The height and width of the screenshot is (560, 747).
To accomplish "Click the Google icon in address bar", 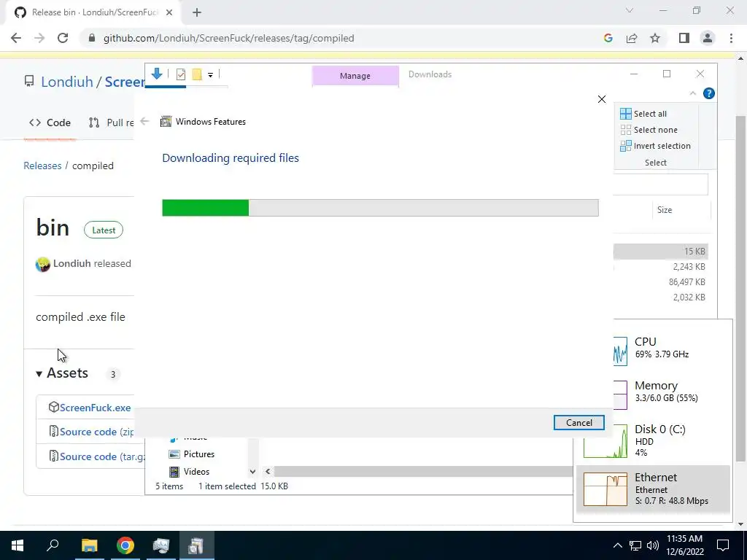I will (608, 38).
